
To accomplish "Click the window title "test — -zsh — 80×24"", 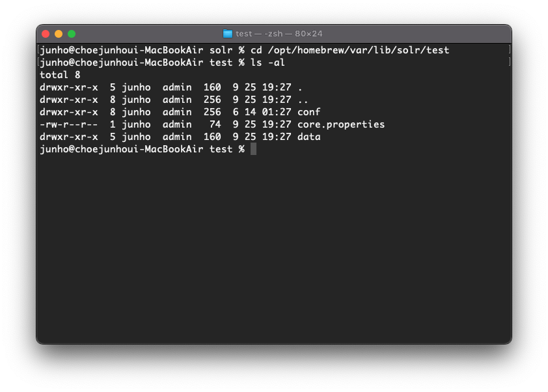I will (279, 34).
